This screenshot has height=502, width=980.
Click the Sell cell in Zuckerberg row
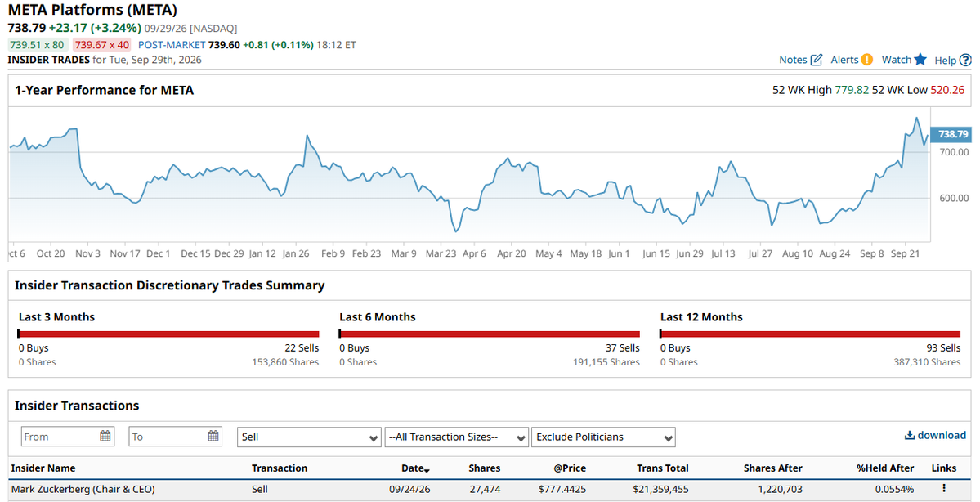click(x=259, y=489)
